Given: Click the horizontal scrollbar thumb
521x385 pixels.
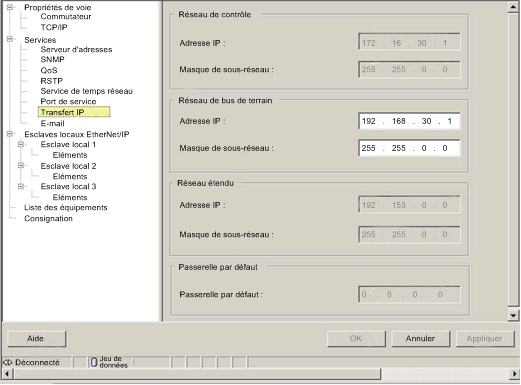Looking at the screenshot, I should click(x=197, y=374).
